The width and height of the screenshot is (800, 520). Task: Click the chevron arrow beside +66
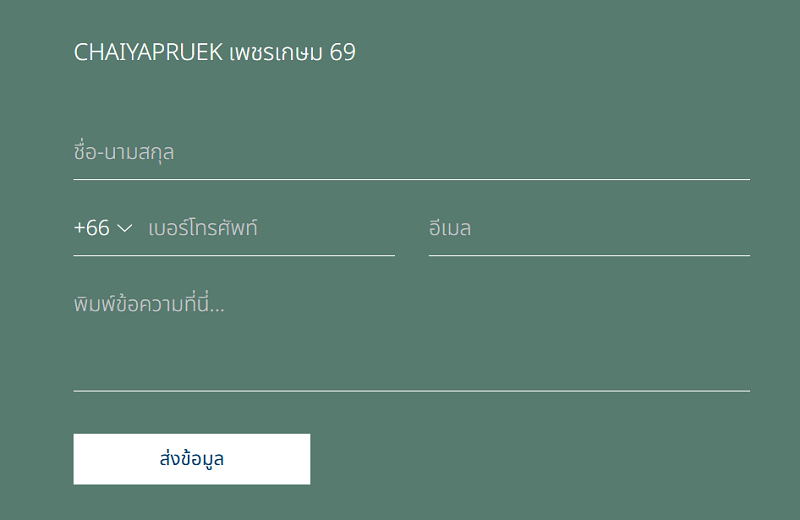click(x=125, y=229)
